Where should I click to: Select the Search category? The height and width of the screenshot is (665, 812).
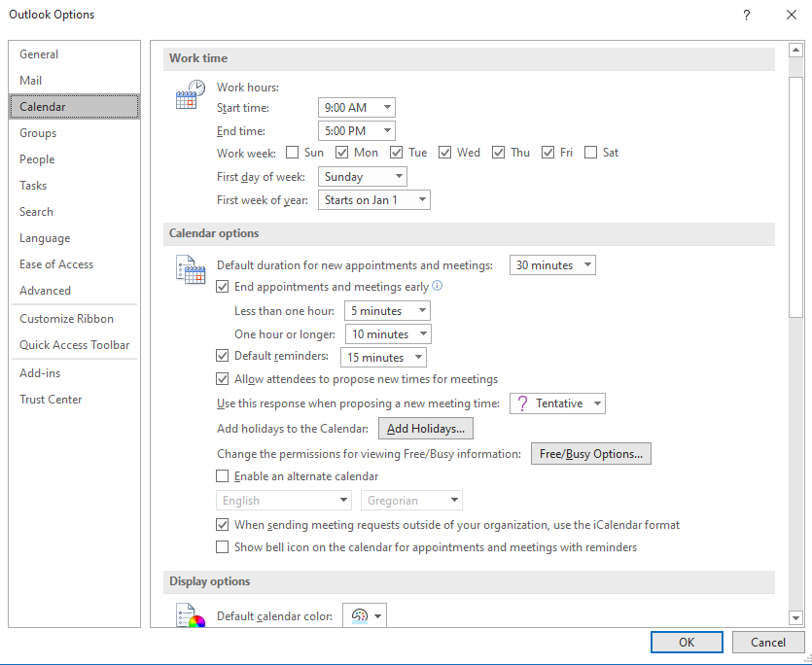pyautogui.click(x=74, y=212)
